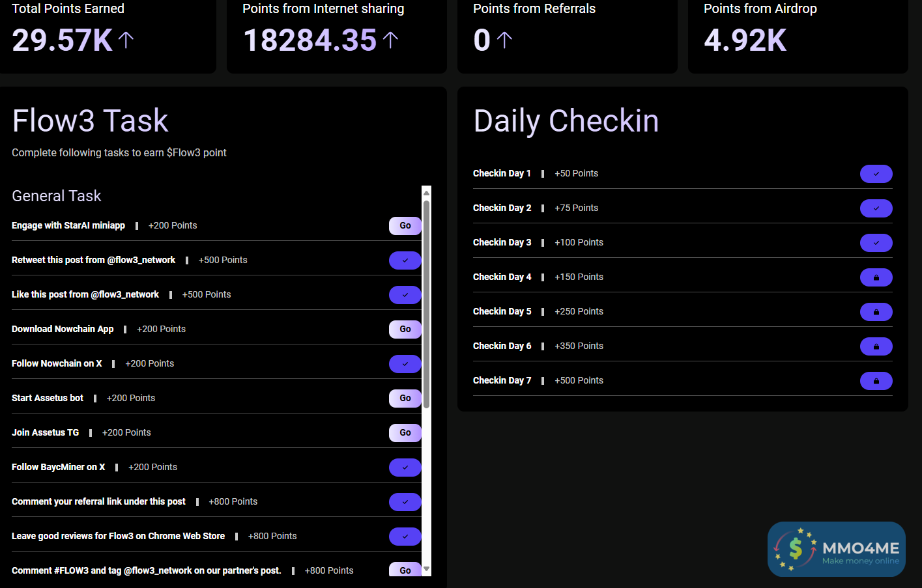Click the 'Follow BaycMiner on X' task name
The height and width of the screenshot is (588, 922).
pos(58,467)
